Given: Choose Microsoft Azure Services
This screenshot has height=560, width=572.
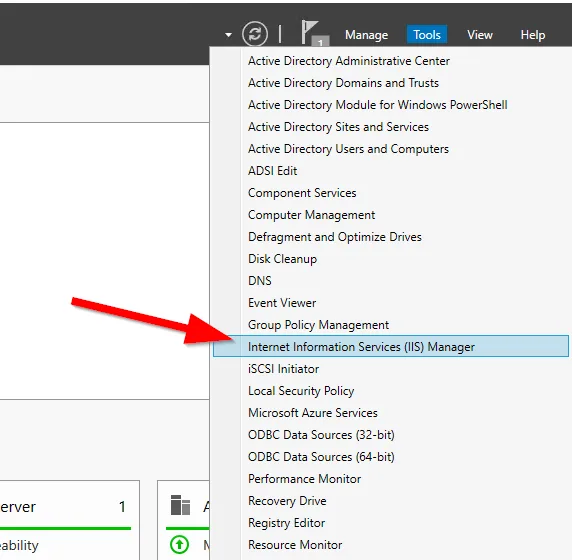Looking at the screenshot, I should [x=313, y=413].
